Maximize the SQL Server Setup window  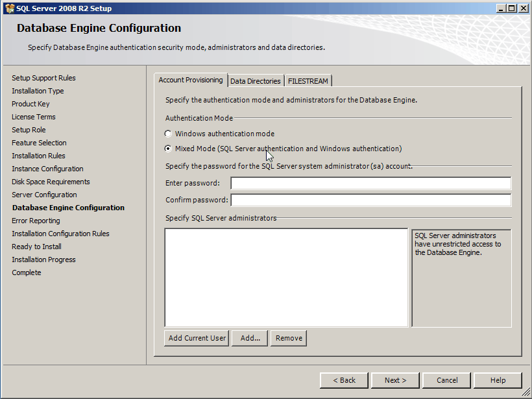pos(512,8)
